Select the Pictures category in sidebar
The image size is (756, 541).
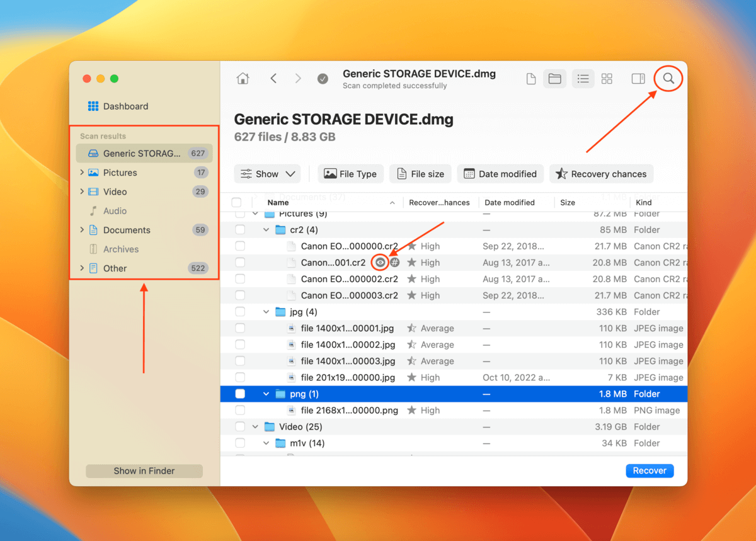(x=144, y=173)
